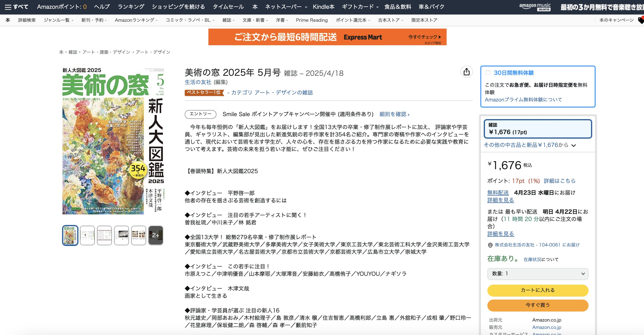Screen dimensions: 644x335
Task: Select the 雑誌 ¥1,676 format box
Action: click(537, 129)
